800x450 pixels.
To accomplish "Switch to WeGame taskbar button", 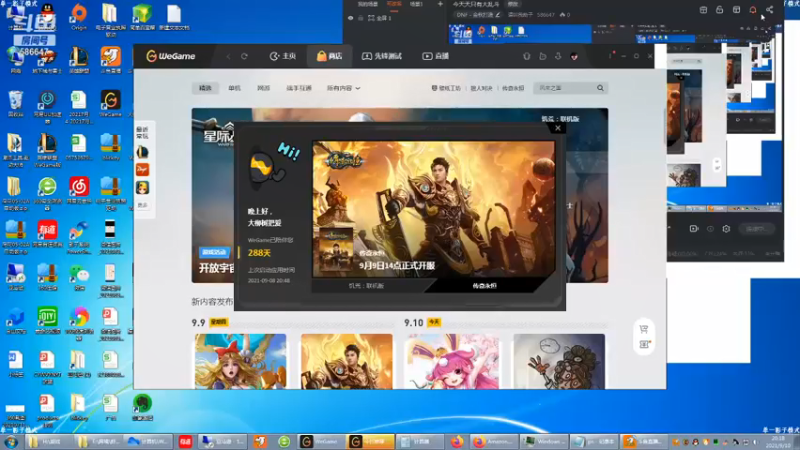I will coord(321,441).
